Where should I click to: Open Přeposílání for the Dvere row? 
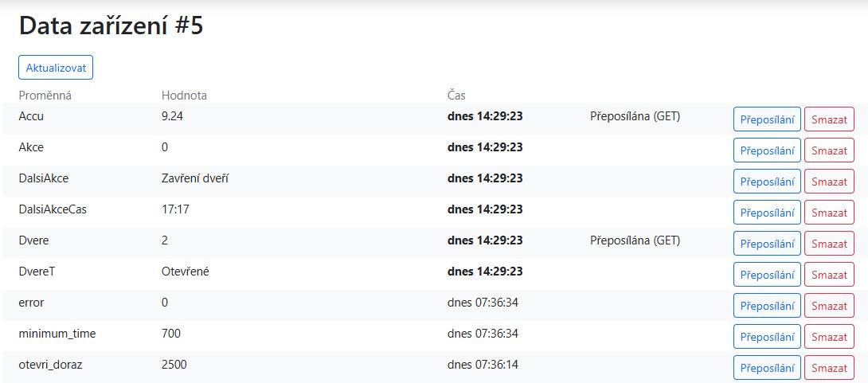coord(767,244)
